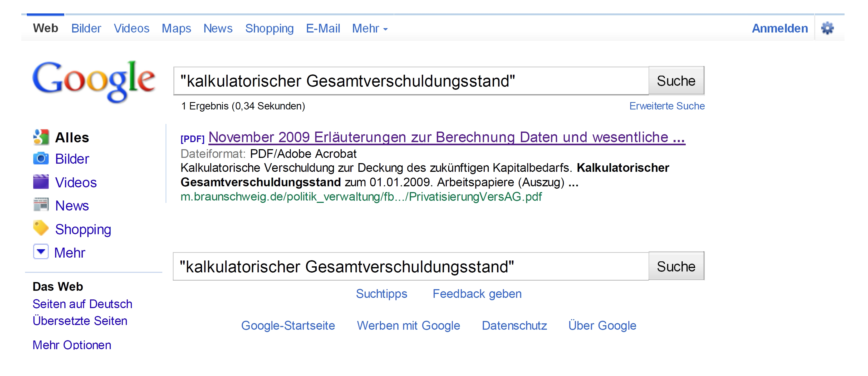Image resolution: width=868 pixels, height=376 pixels.
Task: Select the Web tab in top bar
Action: tap(46, 28)
